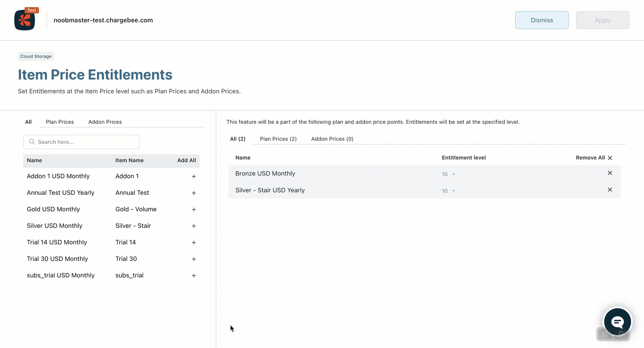Click plus icon for Gold USD Monthly
The width and height of the screenshot is (644, 348).
194,210
